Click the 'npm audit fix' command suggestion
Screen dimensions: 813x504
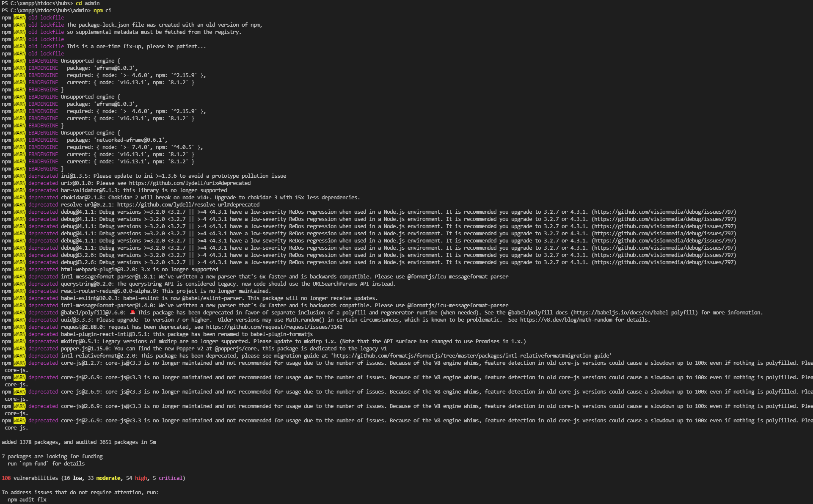tap(27, 500)
